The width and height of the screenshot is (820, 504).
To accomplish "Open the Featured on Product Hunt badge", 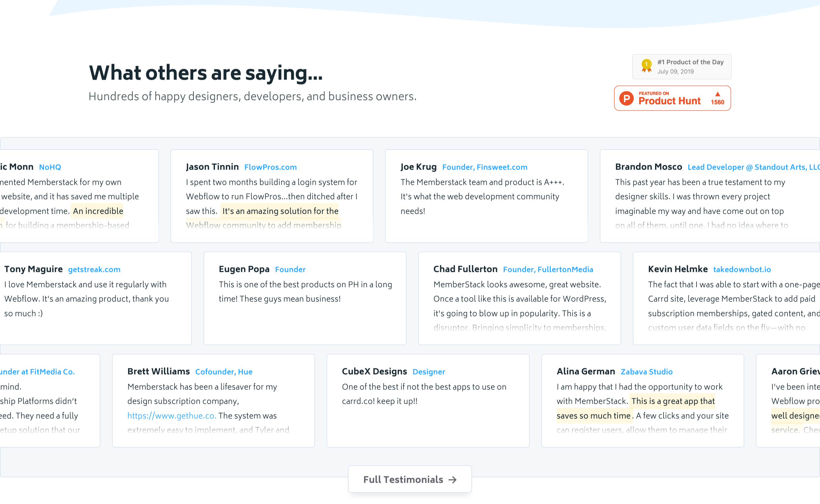I will (673, 98).
